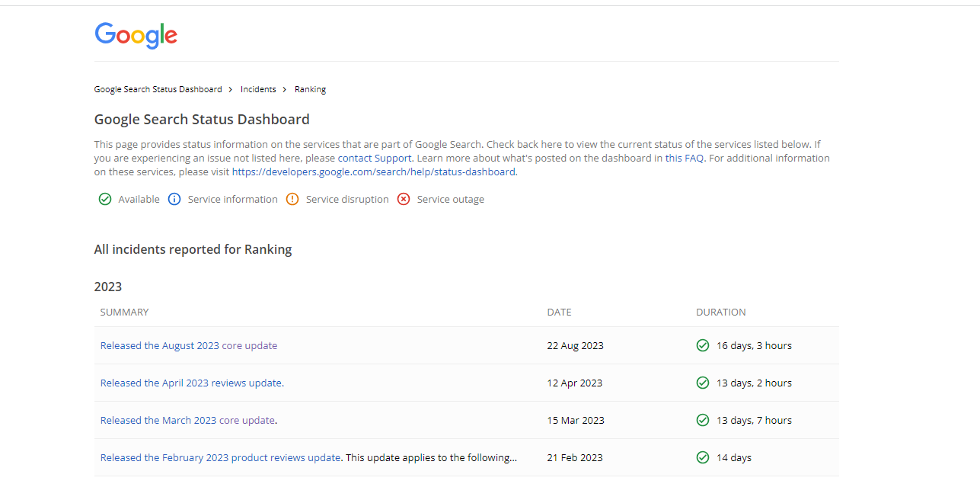The height and width of the screenshot is (500, 980).
Task: Click duration text 14 days
Action: pyautogui.click(x=734, y=457)
